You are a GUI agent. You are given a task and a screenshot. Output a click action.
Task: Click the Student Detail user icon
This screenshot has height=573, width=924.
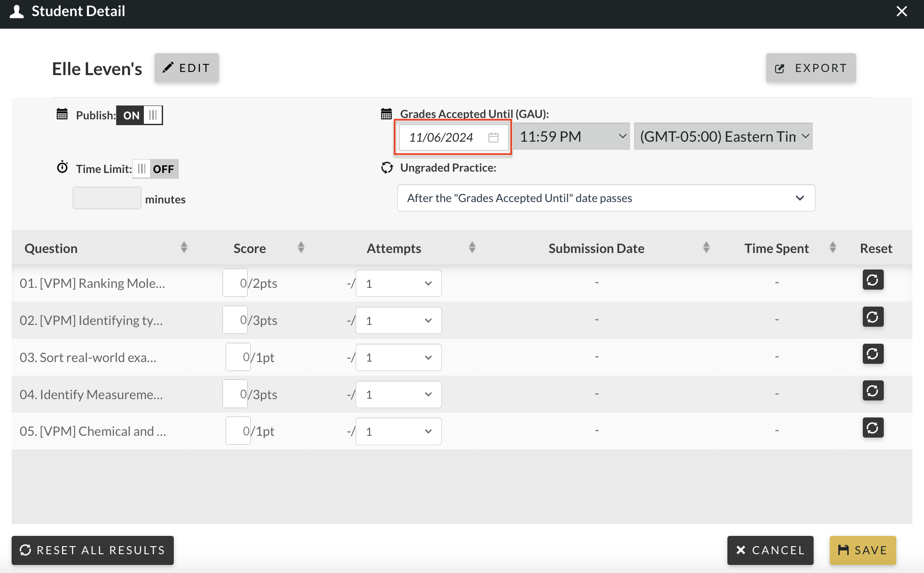click(17, 11)
